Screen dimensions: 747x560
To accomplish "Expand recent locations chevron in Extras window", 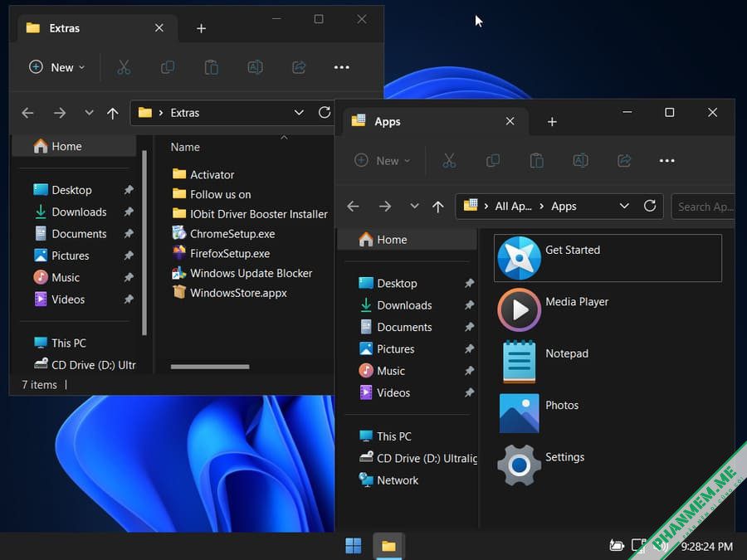I will coord(89,113).
